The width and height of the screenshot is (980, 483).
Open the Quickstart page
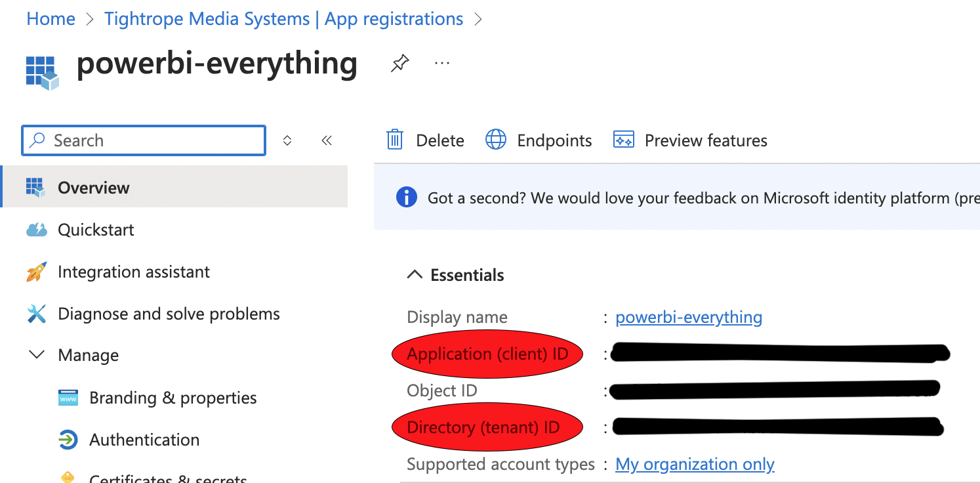(96, 230)
